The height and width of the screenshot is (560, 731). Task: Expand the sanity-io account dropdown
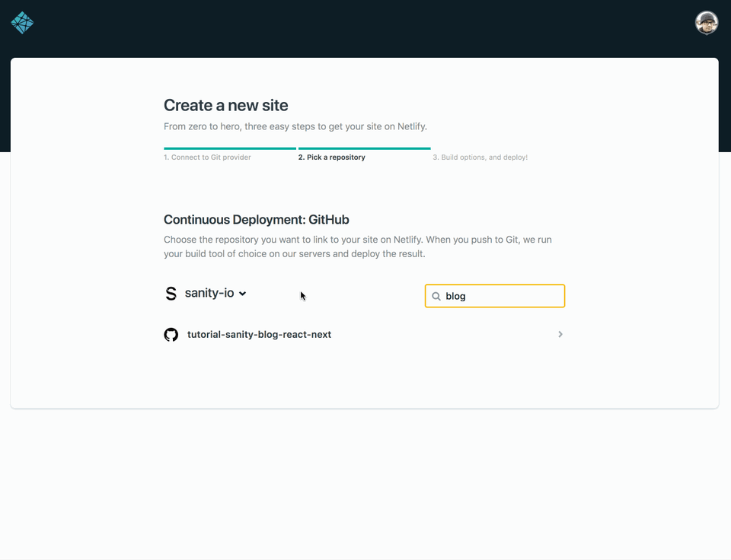[215, 293]
